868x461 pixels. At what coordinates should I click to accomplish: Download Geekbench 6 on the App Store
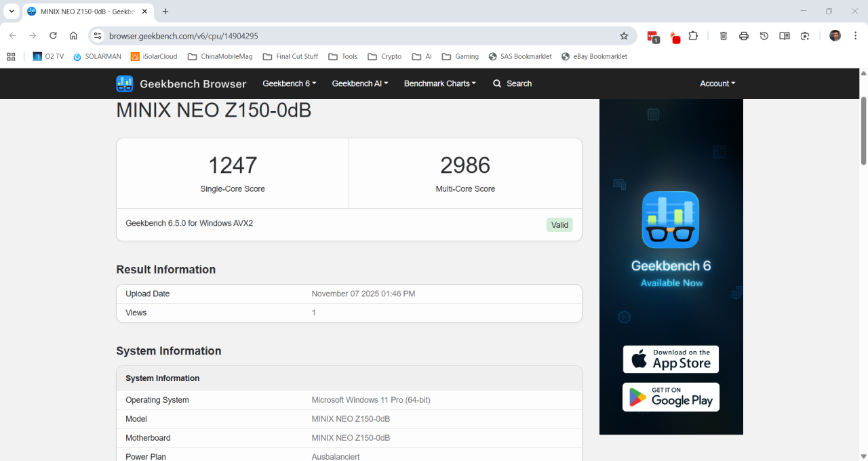671,359
